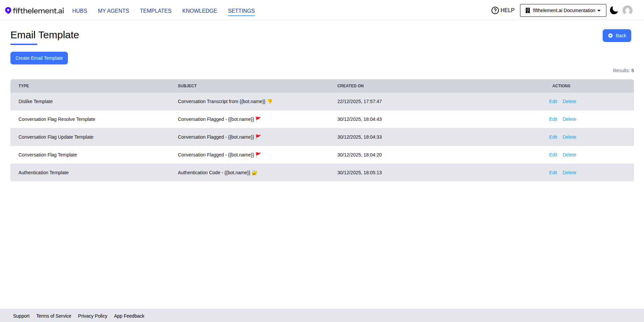Screen dimensions: 644x322
Task: Click the date 30/12/2025, 18:05:13
Action: click(x=359, y=173)
